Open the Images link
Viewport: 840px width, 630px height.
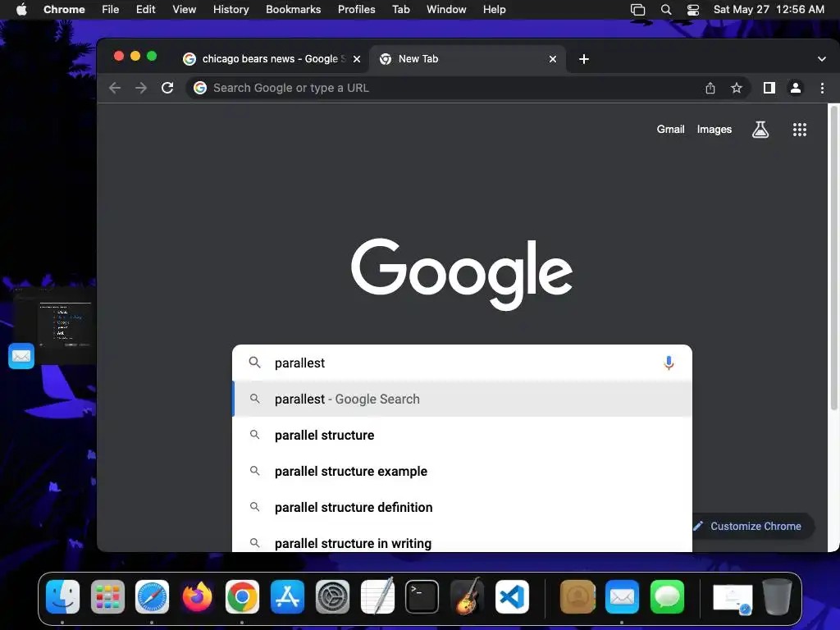click(x=714, y=129)
